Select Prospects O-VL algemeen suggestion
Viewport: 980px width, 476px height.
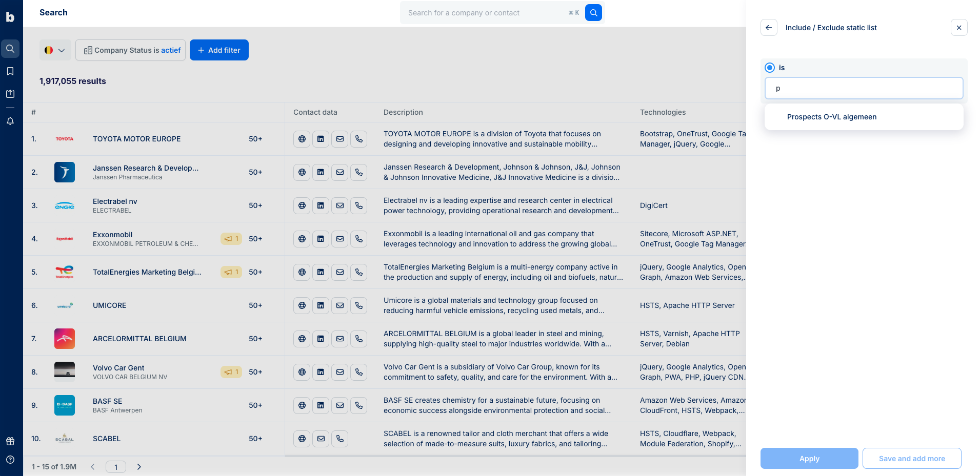pos(864,117)
